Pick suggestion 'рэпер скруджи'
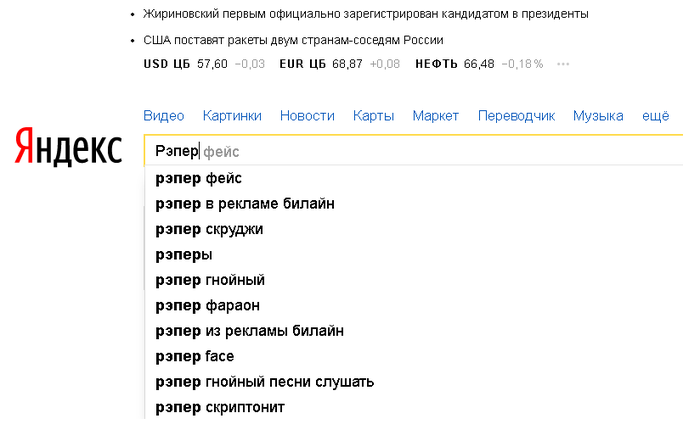 point(209,229)
